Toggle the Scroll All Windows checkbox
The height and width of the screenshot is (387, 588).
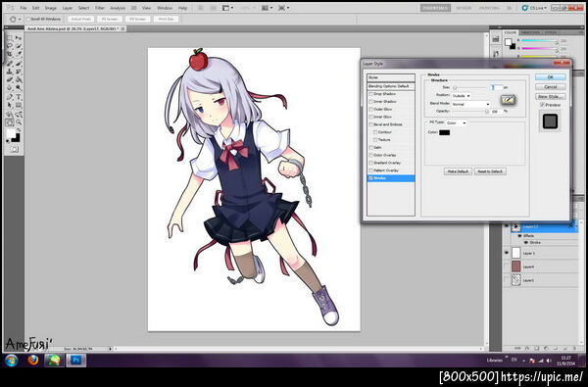pyautogui.click(x=28, y=19)
